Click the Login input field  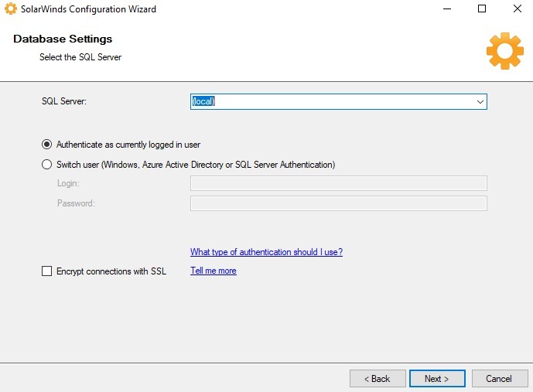[x=338, y=183]
